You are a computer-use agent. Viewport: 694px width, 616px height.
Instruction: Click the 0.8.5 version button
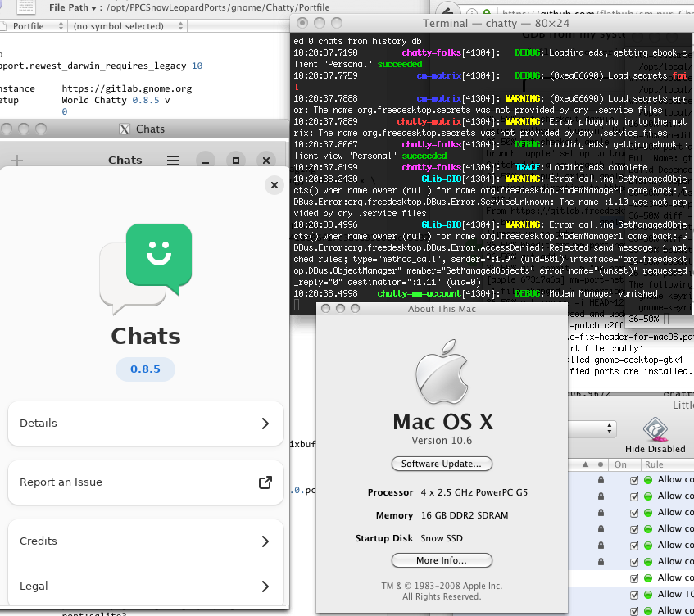[x=145, y=369]
